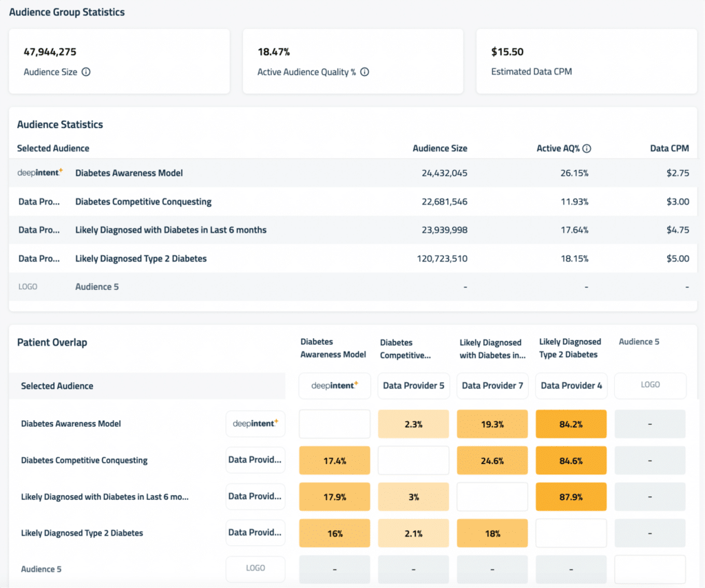
Task: Select Diabetes Competitive Conquesting name in Audience Statistics
Action: (143, 202)
